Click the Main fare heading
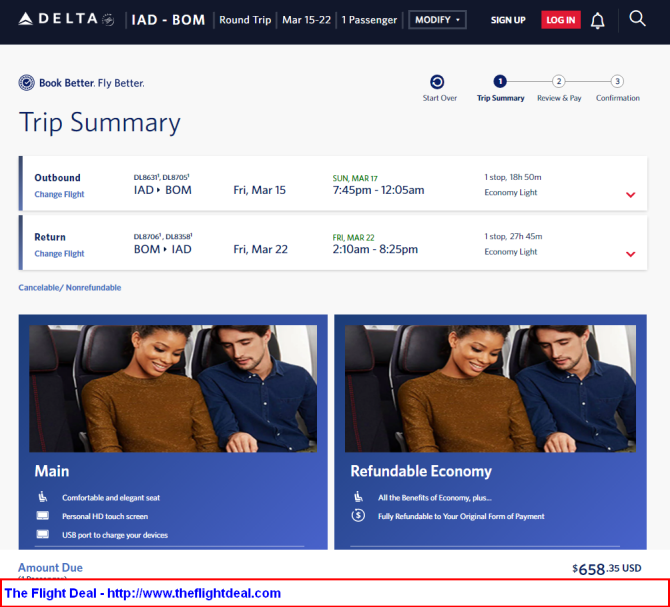The height and width of the screenshot is (607, 670). click(52, 471)
